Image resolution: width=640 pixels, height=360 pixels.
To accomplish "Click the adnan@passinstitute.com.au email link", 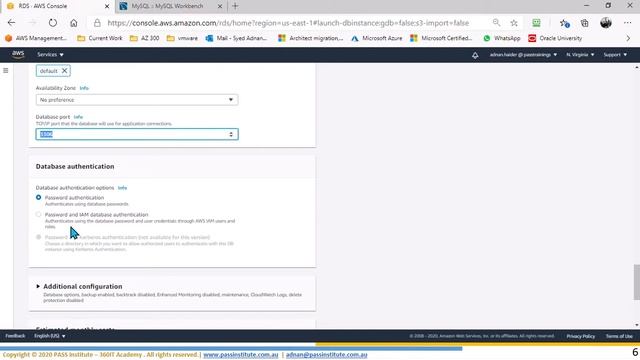I will [327, 355].
